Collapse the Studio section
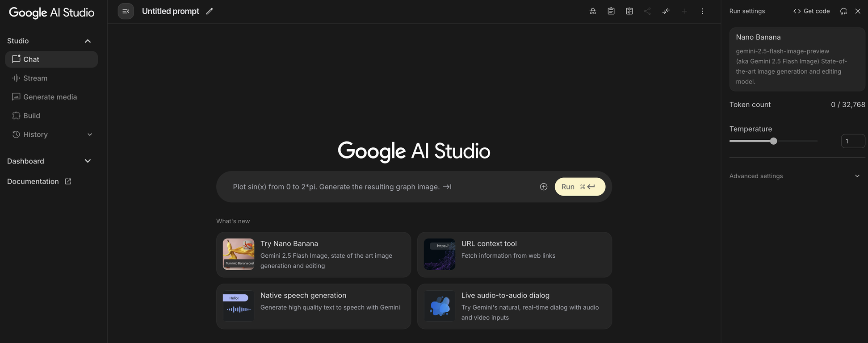 click(x=88, y=41)
